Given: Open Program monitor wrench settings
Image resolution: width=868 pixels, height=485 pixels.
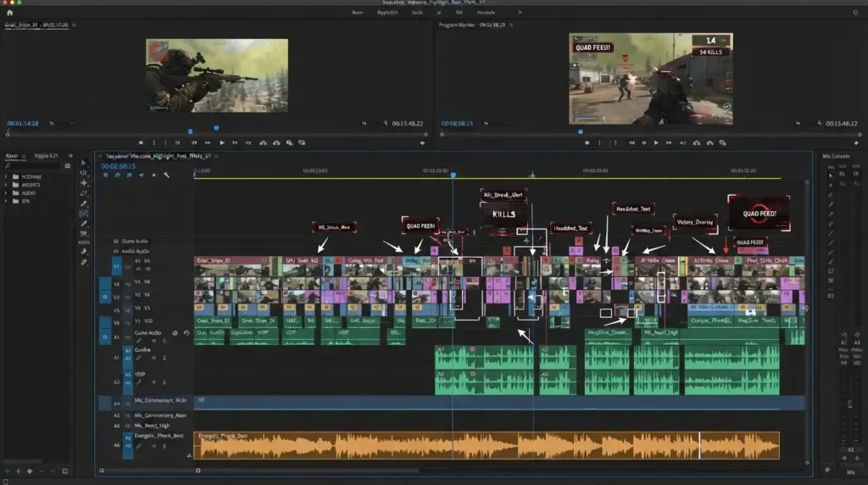Looking at the screenshot, I should 820,124.
